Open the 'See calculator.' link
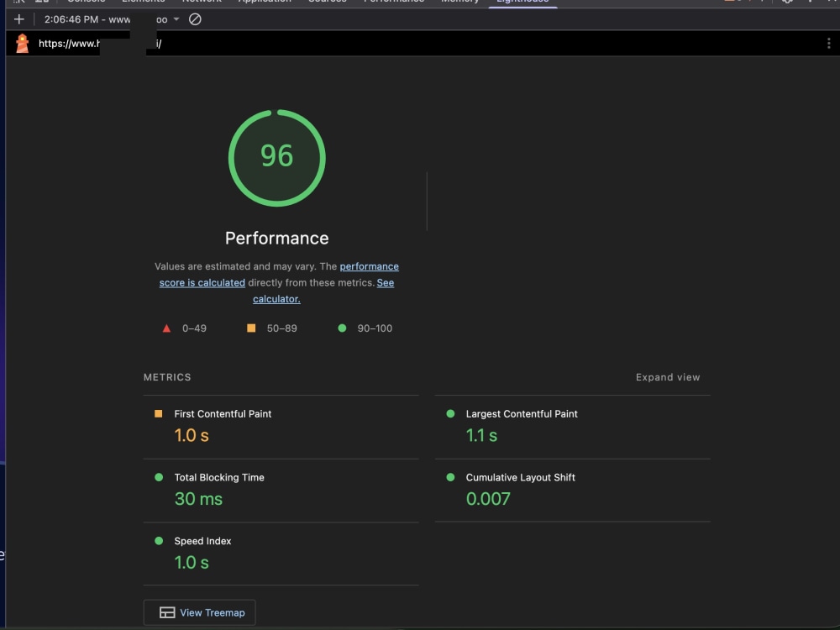 click(x=323, y=291)
